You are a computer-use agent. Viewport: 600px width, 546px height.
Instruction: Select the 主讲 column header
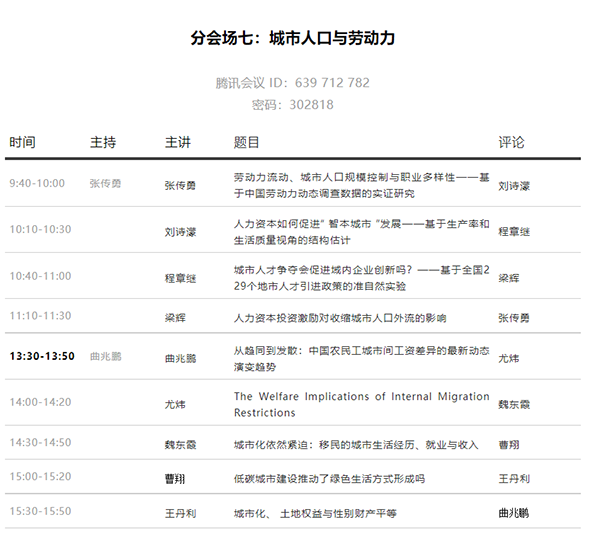[x=178, y=143]
